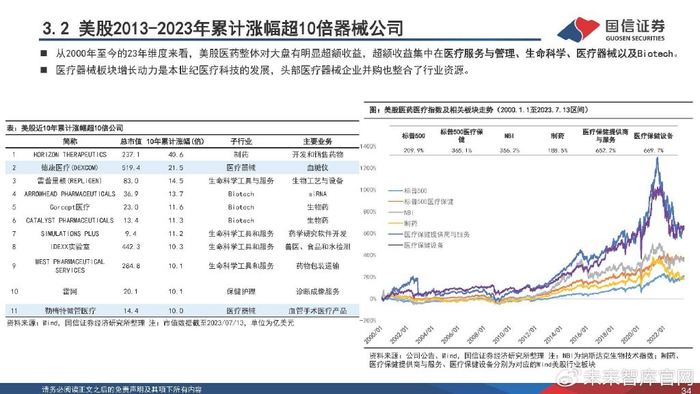Select the '雷普里根(REPLIGEN)' company cell
700x394 pixels.
[70, 181]
